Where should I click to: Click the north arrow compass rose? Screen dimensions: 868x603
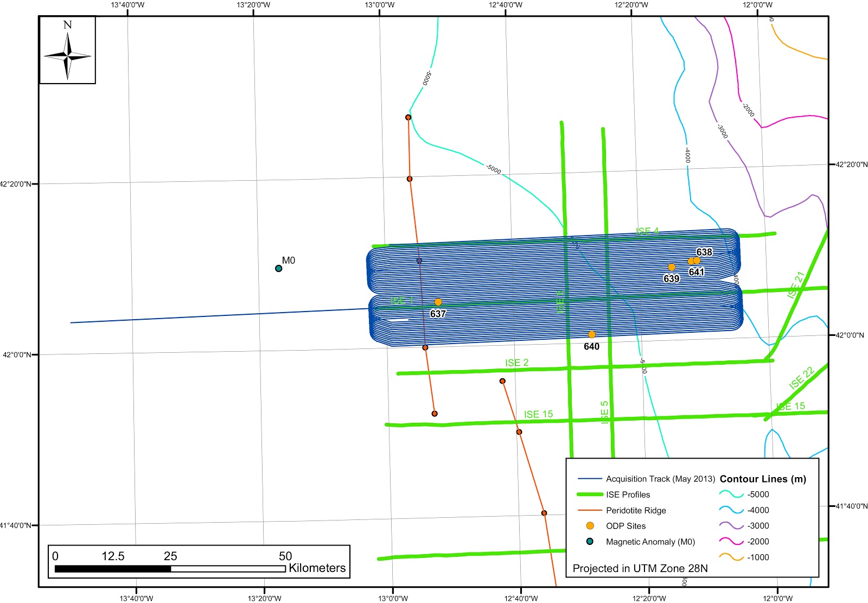point(67,55)
